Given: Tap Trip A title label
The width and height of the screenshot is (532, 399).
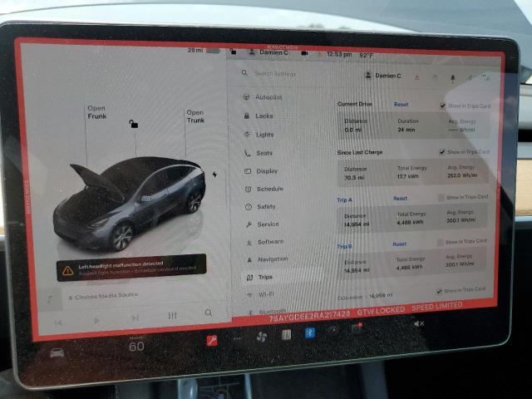Looking at the screenshot, I should click(x=344, y=200).
